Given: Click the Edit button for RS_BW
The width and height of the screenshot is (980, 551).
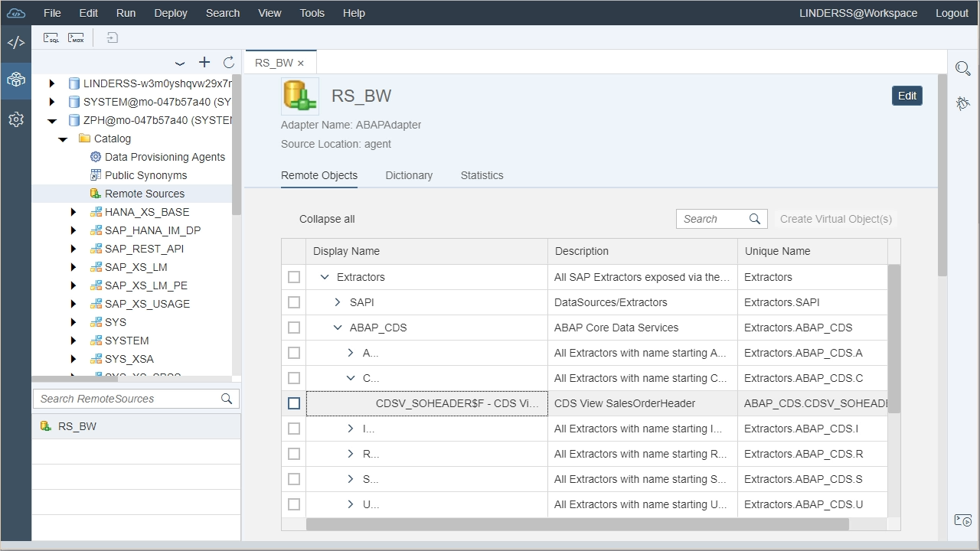Looking at the screenshot, I should [906, 96].
